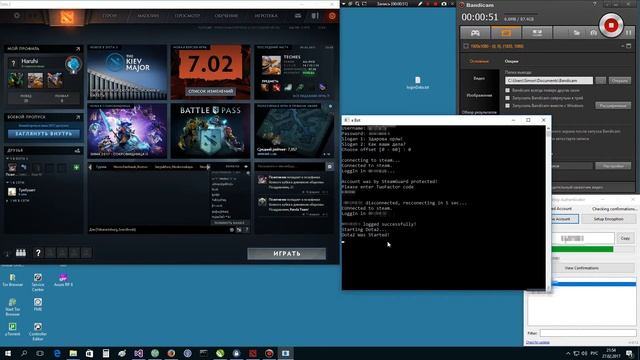This screenshot has width=640, height=360.
Task: Click Setup Encryption button in authenticator
Action: coord(608,219)
